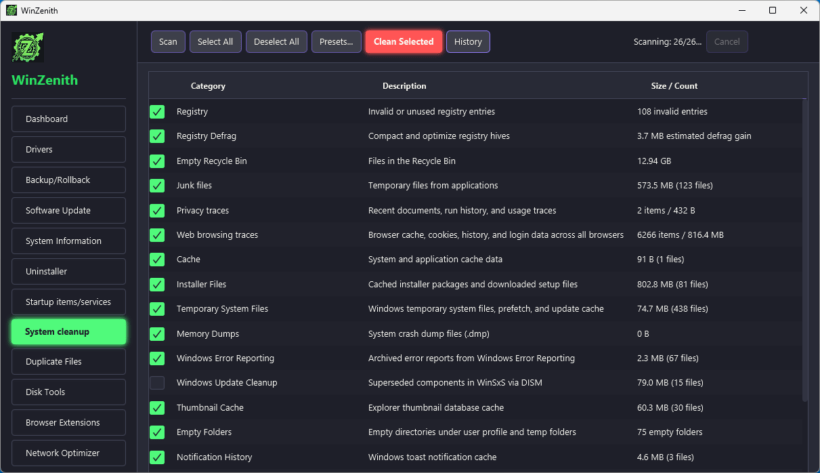Select System cleanup in sidebar
820x473 pixels.
[69, 332]
